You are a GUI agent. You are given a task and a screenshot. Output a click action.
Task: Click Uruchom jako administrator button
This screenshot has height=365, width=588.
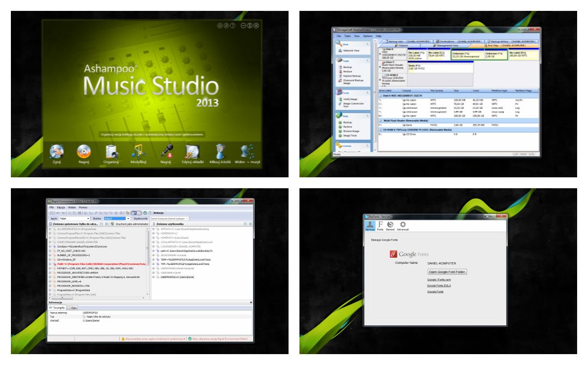pos(130,224)
